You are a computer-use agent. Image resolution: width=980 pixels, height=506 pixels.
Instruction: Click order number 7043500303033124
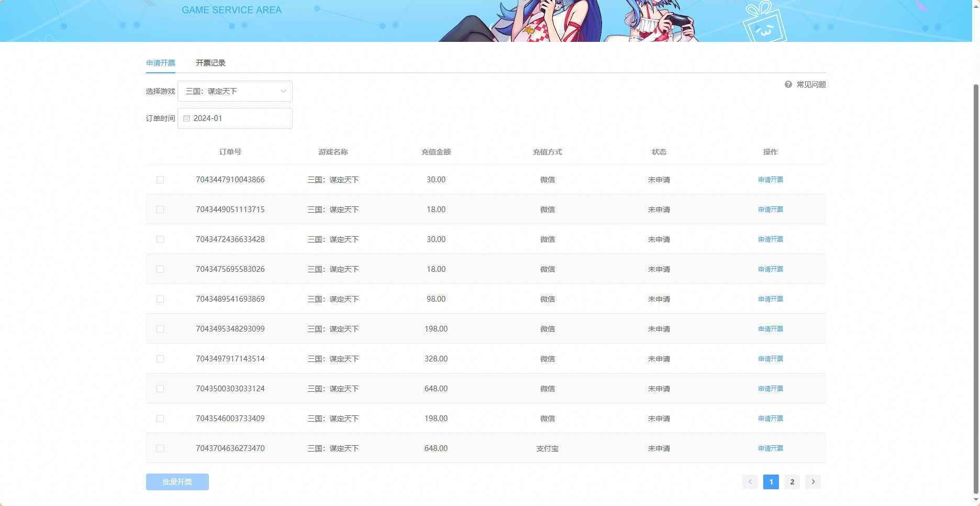click(230, 389)
